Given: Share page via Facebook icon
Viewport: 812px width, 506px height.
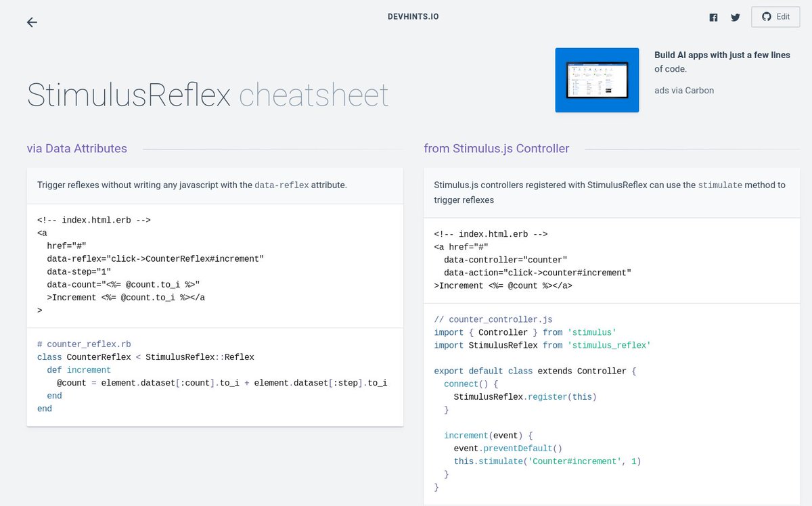Looking at the screenshot, I should [713, 18].
